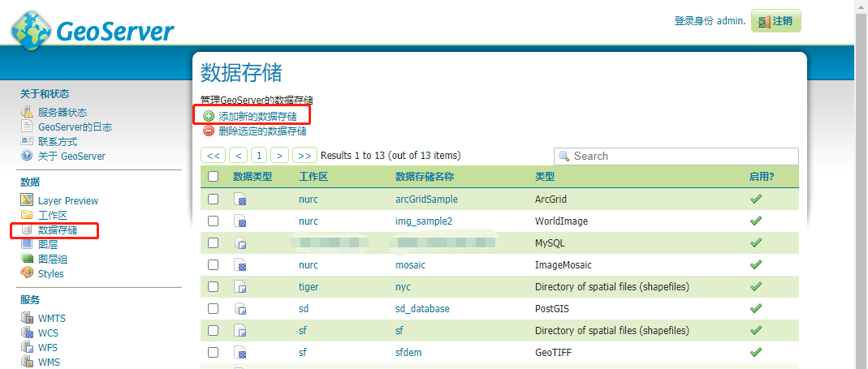
Task: Open 服务器状态 in sidebar
Action: [x=63, y=112]
